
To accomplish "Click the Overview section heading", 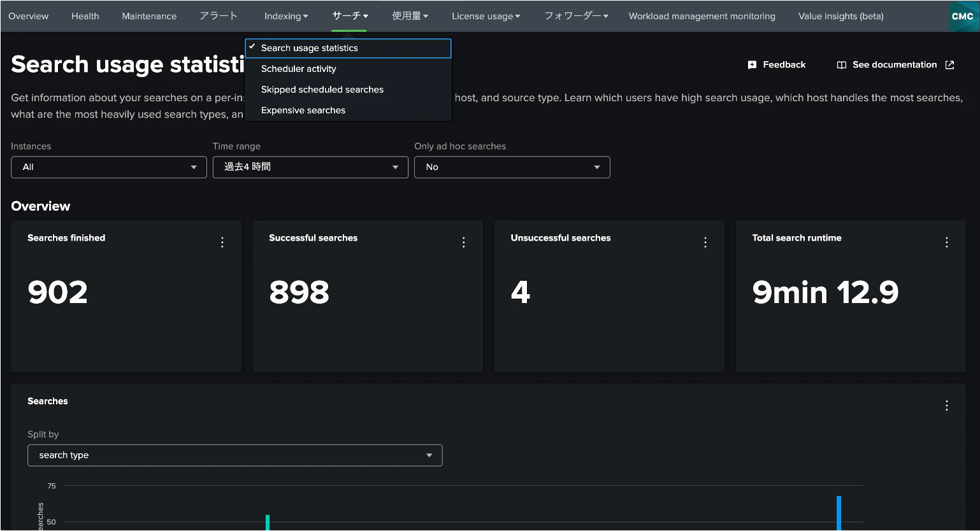I will [41, 206].
